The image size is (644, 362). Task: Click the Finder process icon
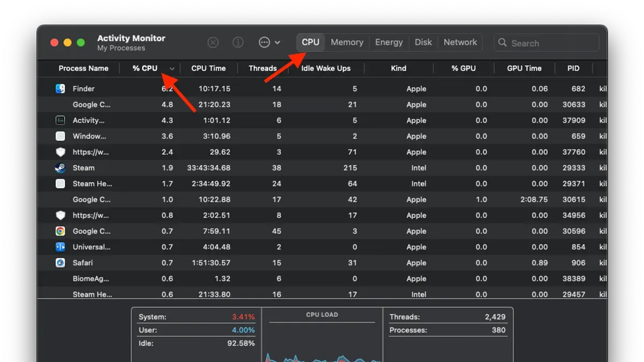[60, 88]
